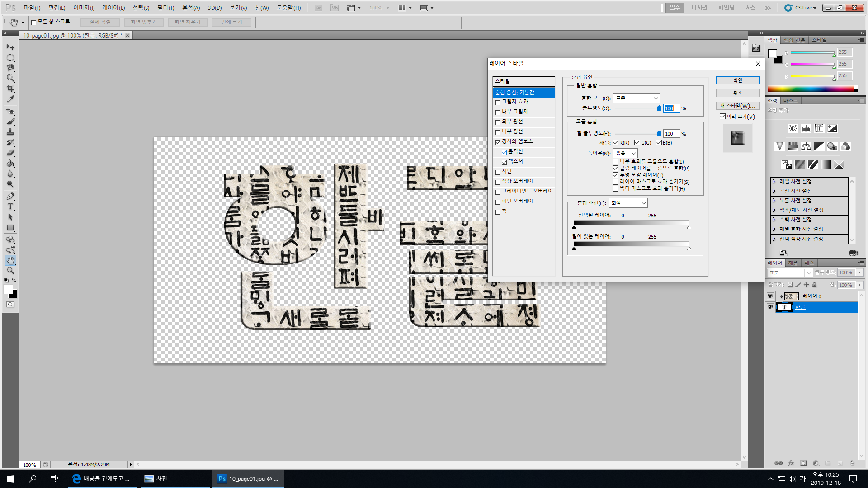
Task: Toggle 미리 보기 (Preview) checkbox
Action: click(722, 117)
